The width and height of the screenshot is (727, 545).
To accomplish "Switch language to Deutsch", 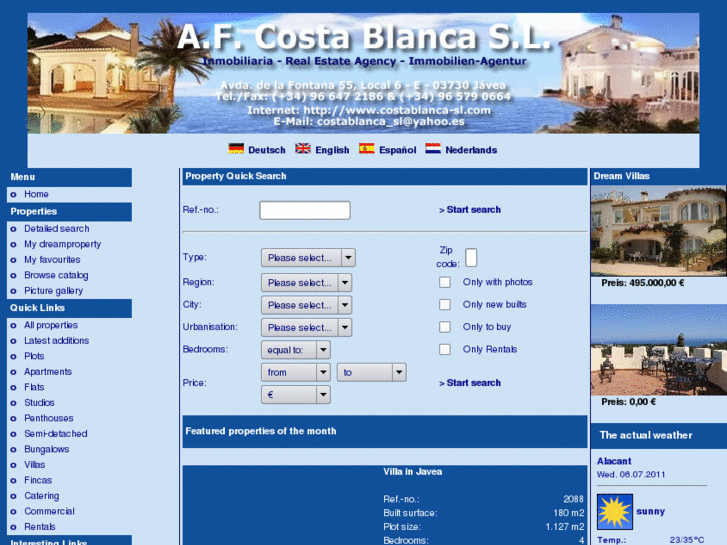I will coord(267,150).
